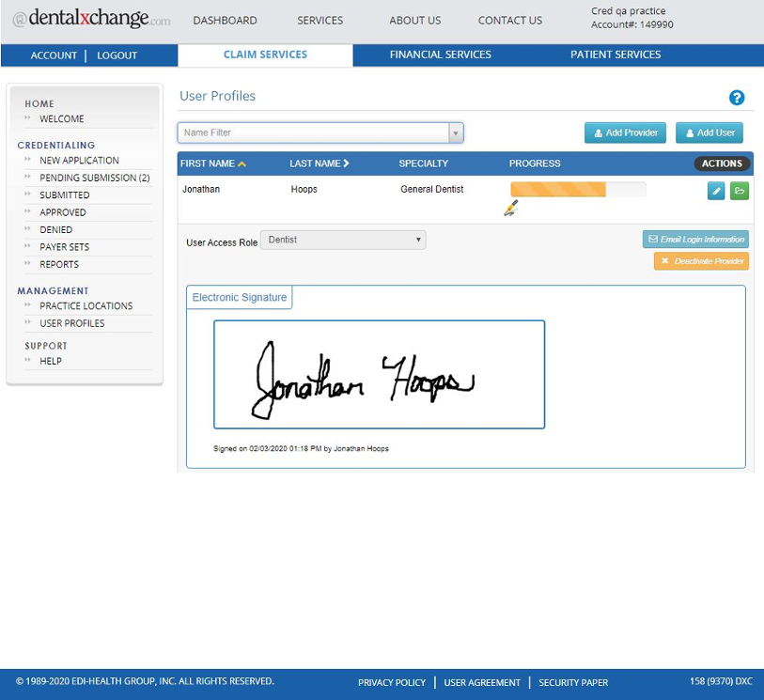The image size is (764, 700).
Task: Click the handwritten signature box
Action: click(379, 374)
